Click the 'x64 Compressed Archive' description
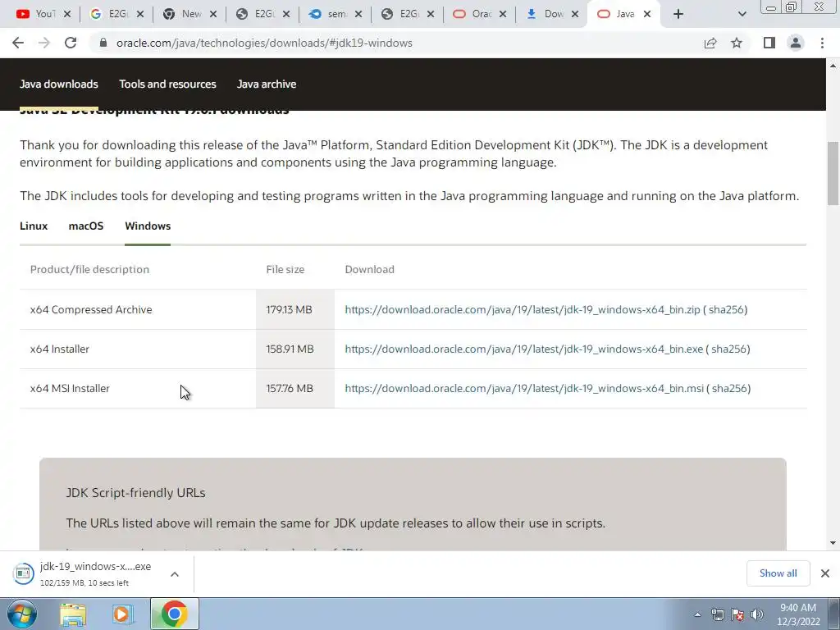This screenshot has height=630, width=840. point(91,309)
